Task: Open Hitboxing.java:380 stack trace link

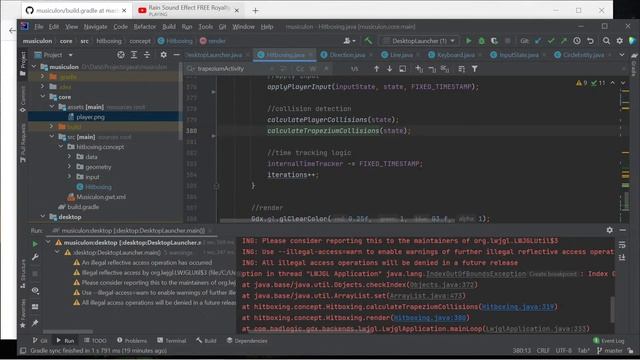Action: 430,318
